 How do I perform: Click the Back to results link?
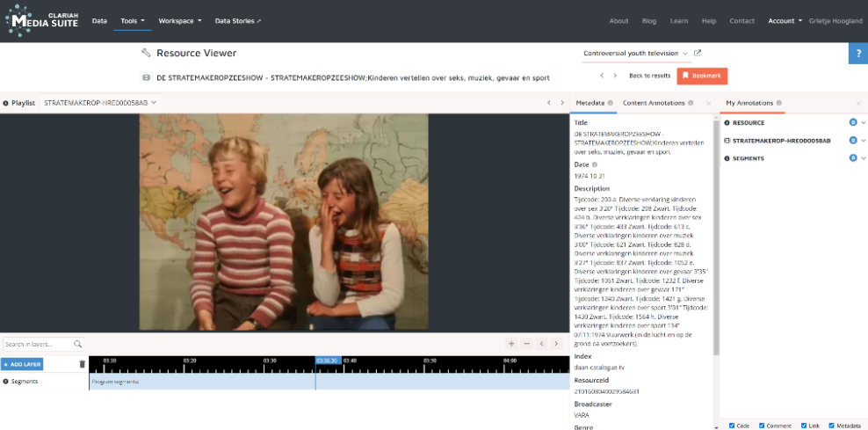click(649, 76)
